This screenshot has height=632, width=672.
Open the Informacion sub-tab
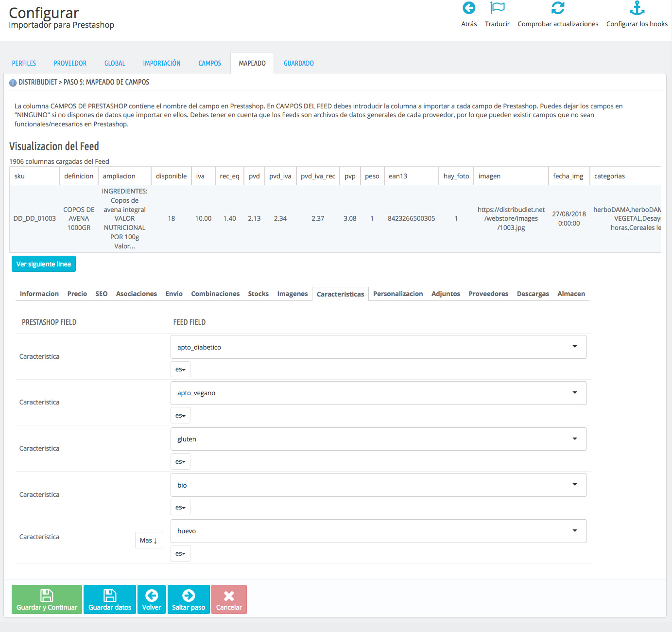pos(39,294)
